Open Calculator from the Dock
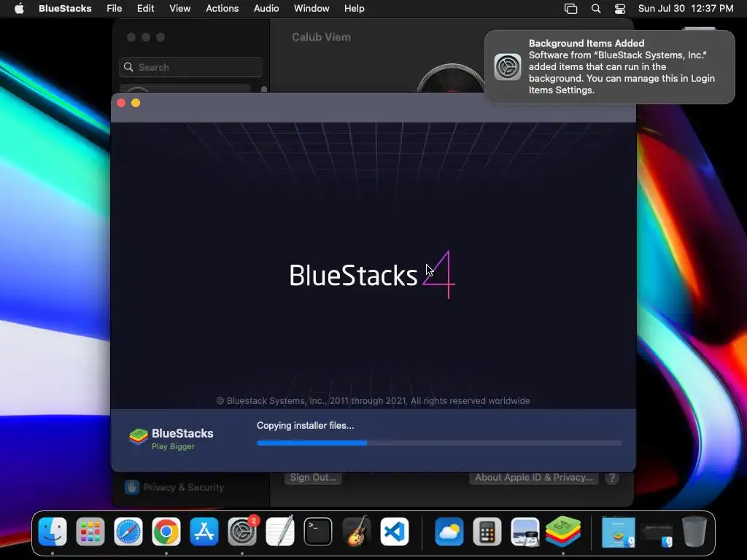 (487, 532)
